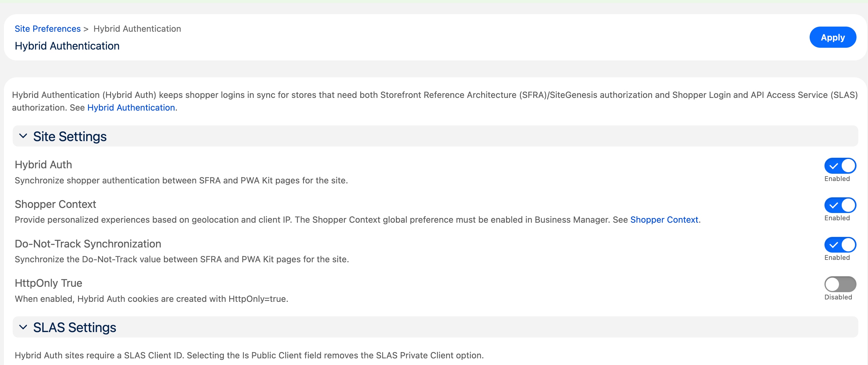Viewport: 868px width, 365px height.
Task: Collapse the Site Settings chevron icon
Action: 23,136
